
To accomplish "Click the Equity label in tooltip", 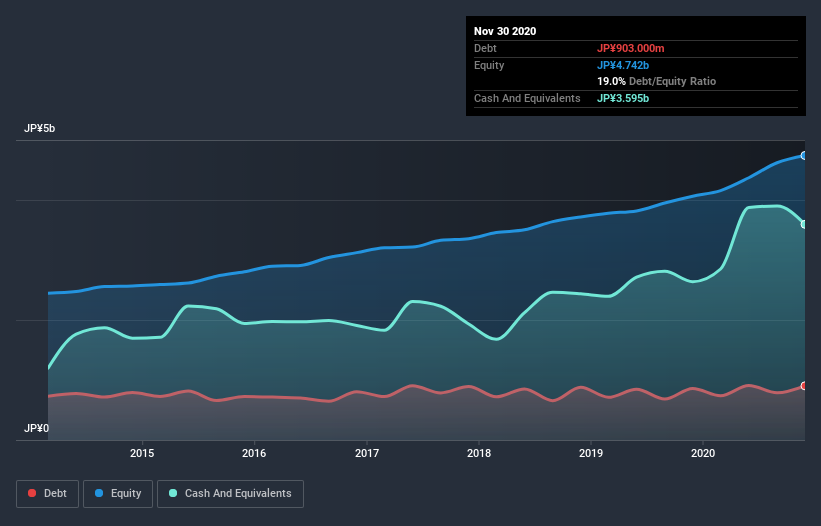I will pyautogui.click(x=489, y=65).
